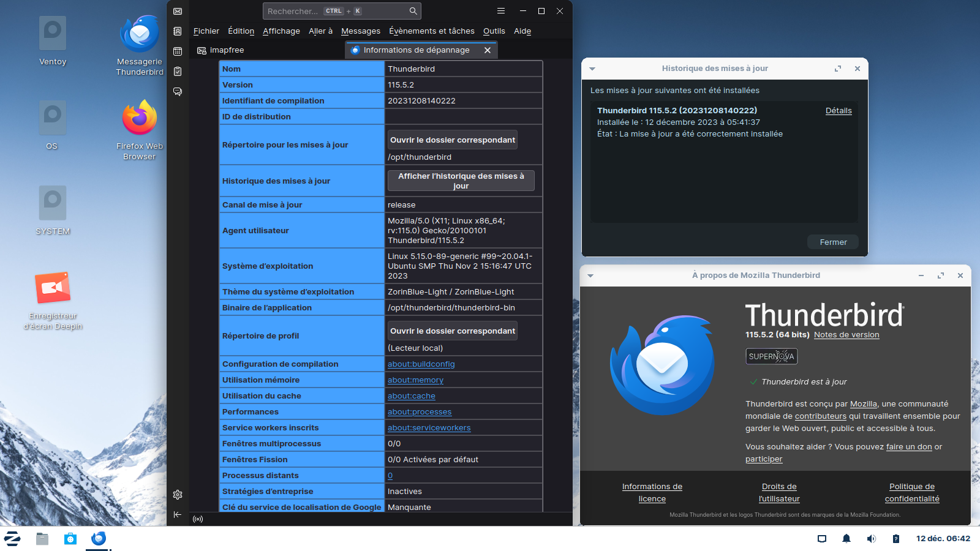980x551 pixels.
Task: Open Files from the taskbar
Action: click(42, 539)
